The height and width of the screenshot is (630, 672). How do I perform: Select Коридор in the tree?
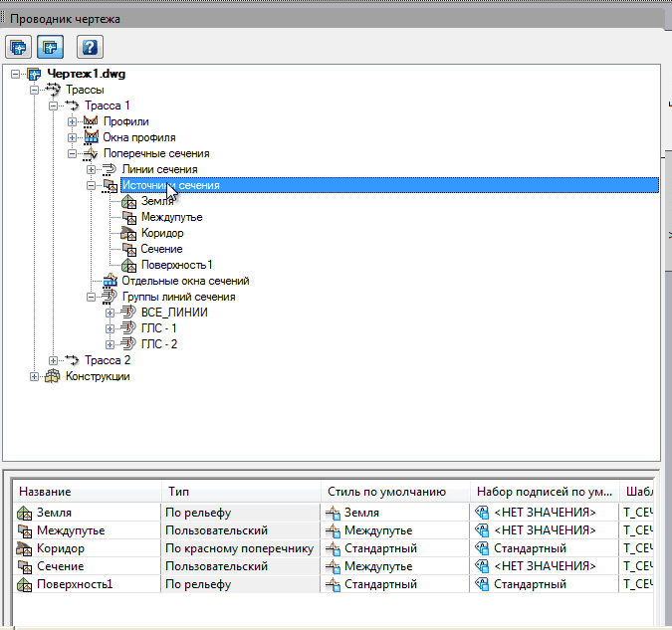[x=161, y=233]
